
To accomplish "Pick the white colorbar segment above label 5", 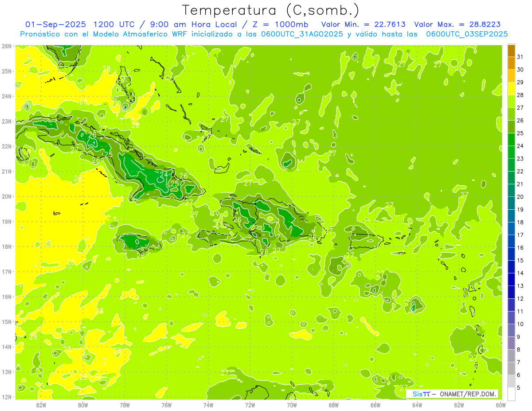I will click(511, 381).
